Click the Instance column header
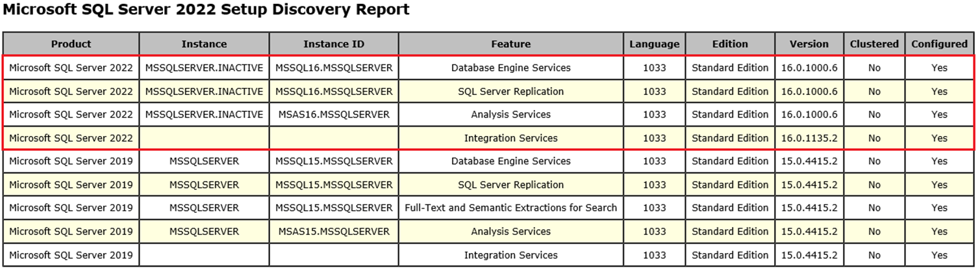This screenshot has height=270, width=980. click(205, 44)
